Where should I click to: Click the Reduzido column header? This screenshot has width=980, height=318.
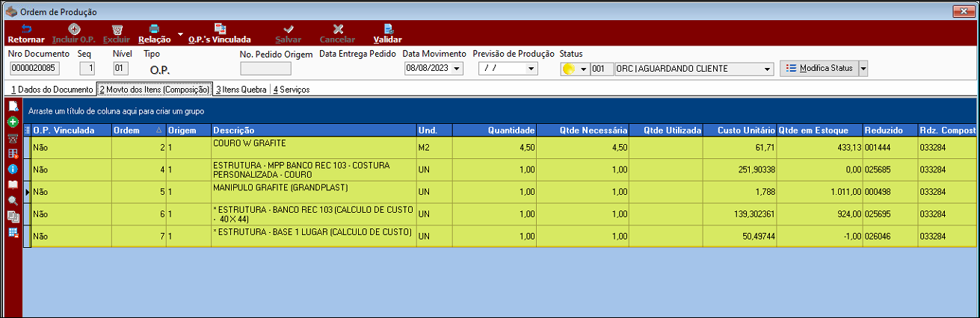pos(890,130)
